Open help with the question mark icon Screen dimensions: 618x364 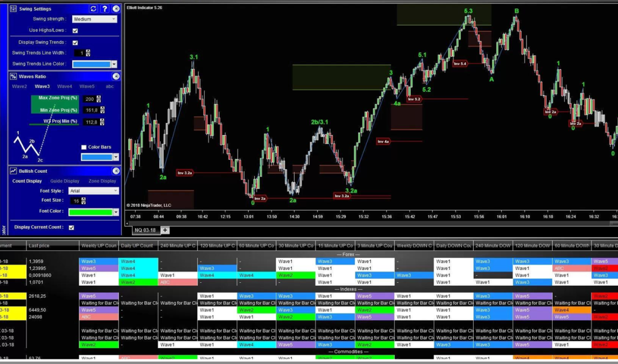[105, 9]
